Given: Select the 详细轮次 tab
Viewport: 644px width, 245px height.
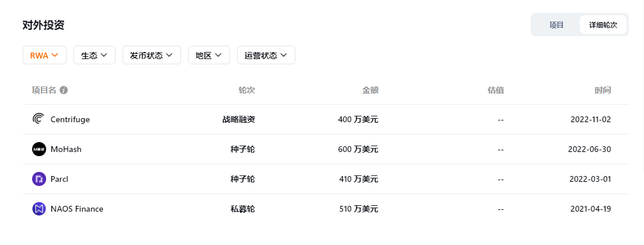Looking at the screenshot, I should pos(603,25).
